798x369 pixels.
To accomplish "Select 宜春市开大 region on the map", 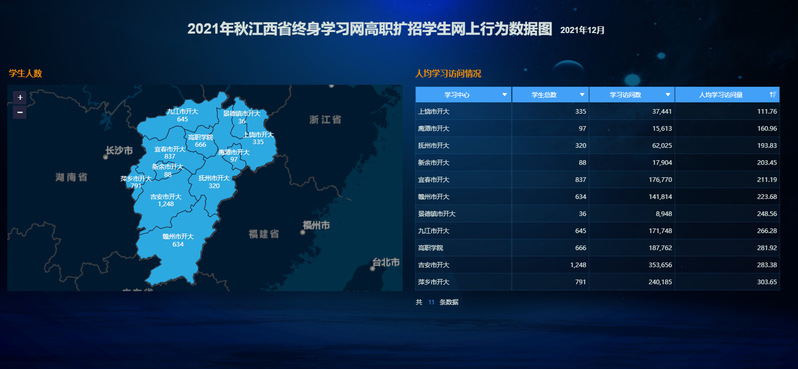I will pyautogui.click(x=170, y=153).
